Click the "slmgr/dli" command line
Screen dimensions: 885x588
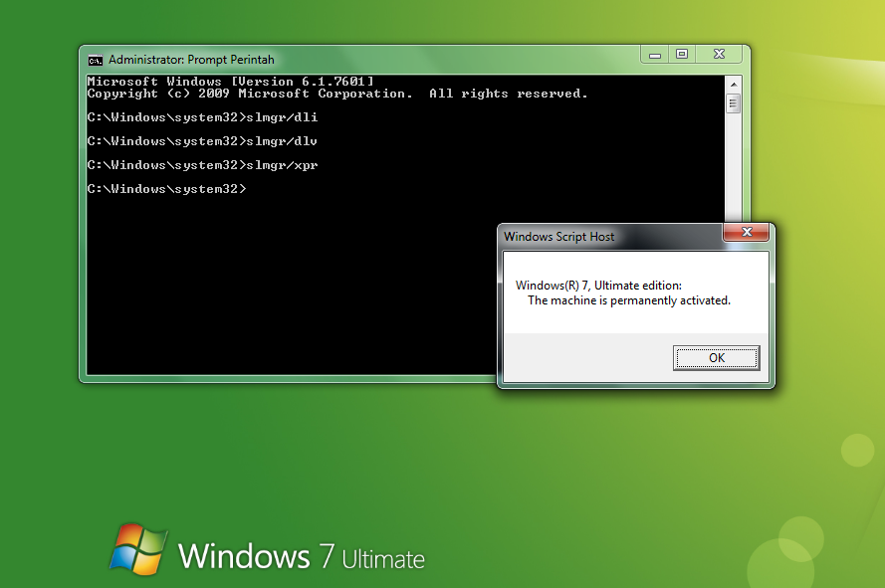tap(202, 117)
